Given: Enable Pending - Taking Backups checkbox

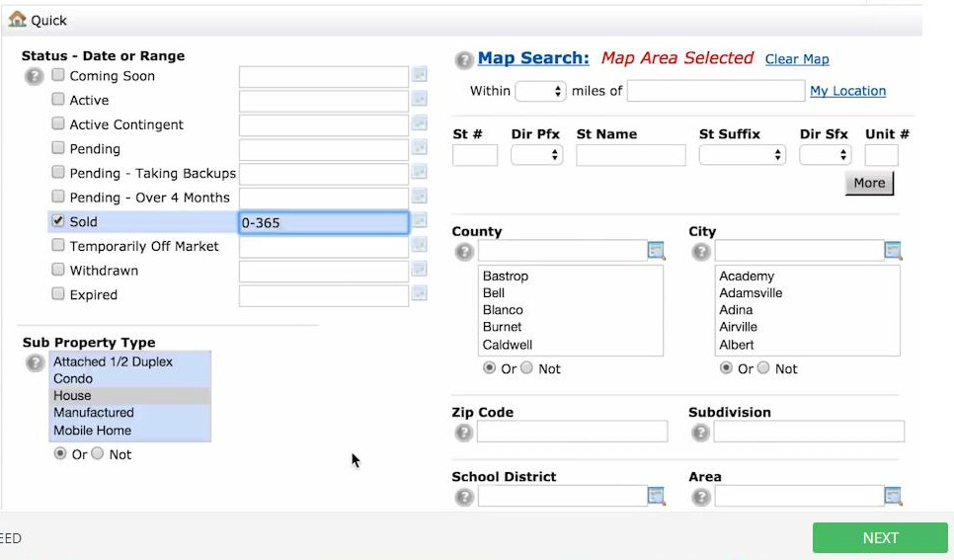Looking at the screenshot, I should coord(58,172).
